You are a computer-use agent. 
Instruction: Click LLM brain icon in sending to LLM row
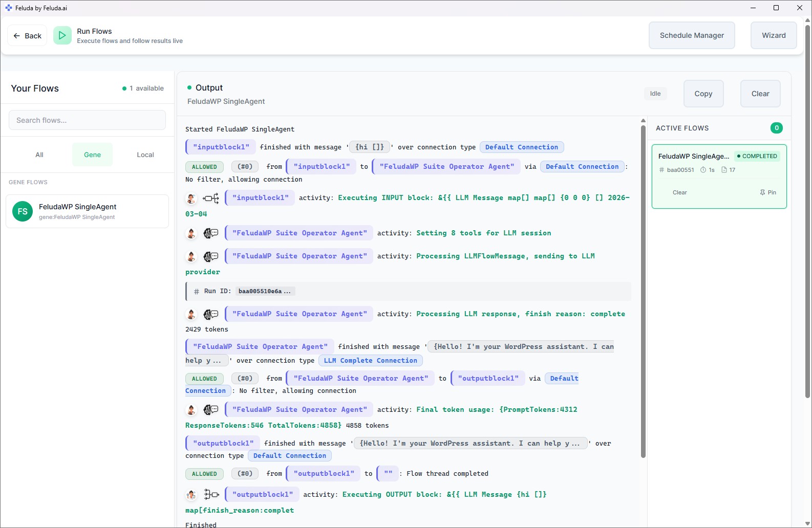[211, 256]
